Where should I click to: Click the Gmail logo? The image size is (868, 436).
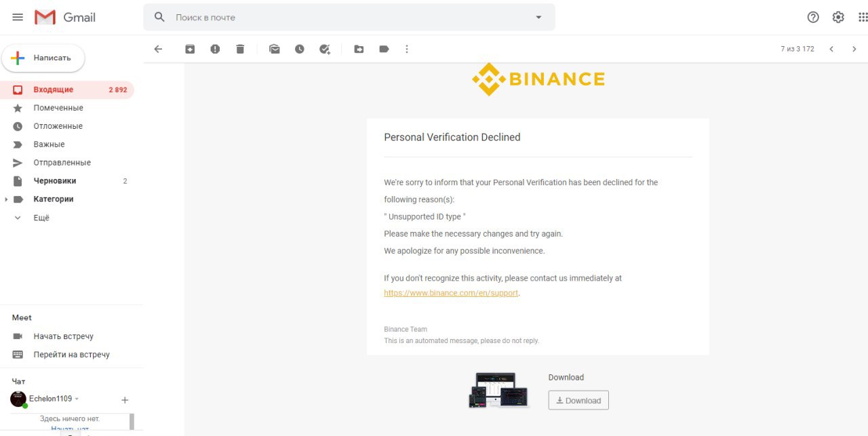[x=65, y=17]
